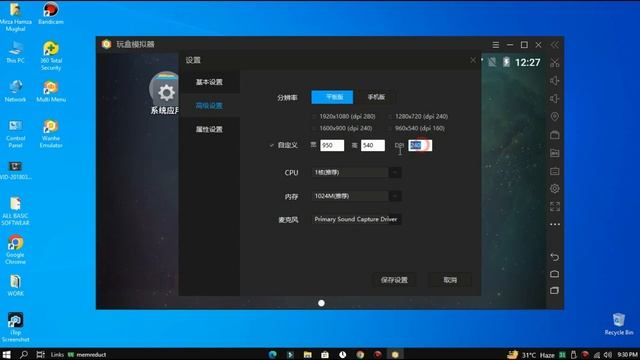This screenshot has height=360, width=640.
Task: Click the memreduct taskbar toolbar item
Action: pyautogui.click(x=87, y=355)
